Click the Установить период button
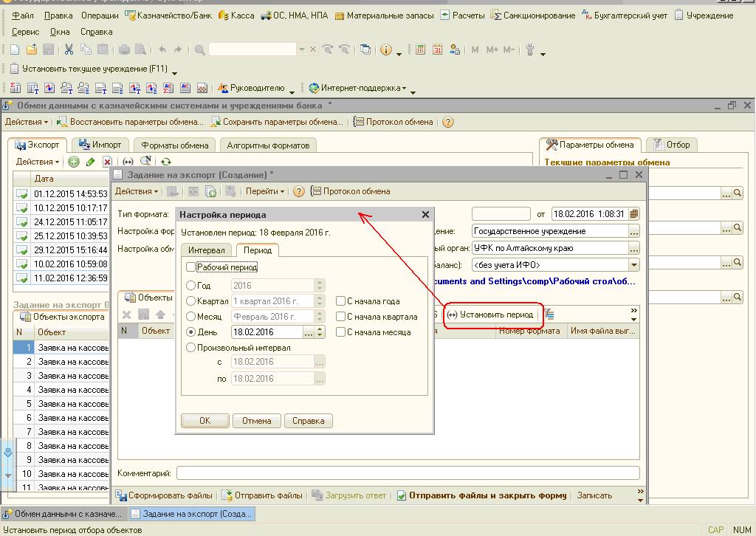The width and height of the screenshot is (756, 536). click(x=490, y=315)
